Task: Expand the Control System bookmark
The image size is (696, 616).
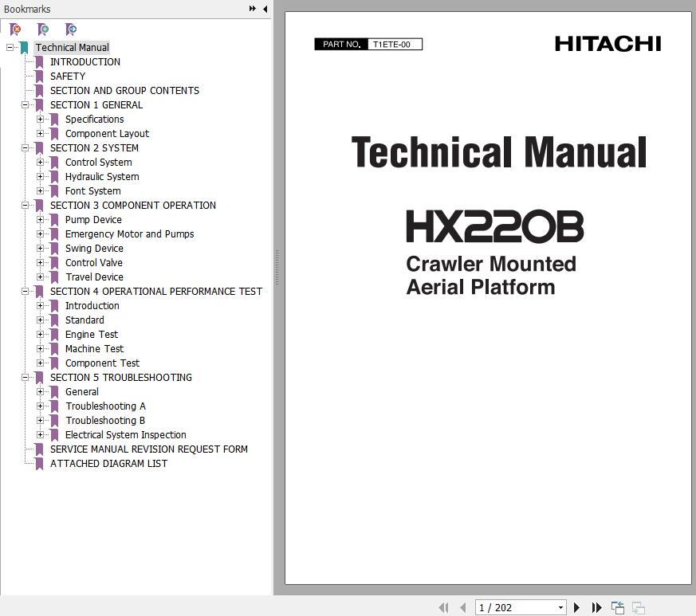Action: (x=40, y=162)
